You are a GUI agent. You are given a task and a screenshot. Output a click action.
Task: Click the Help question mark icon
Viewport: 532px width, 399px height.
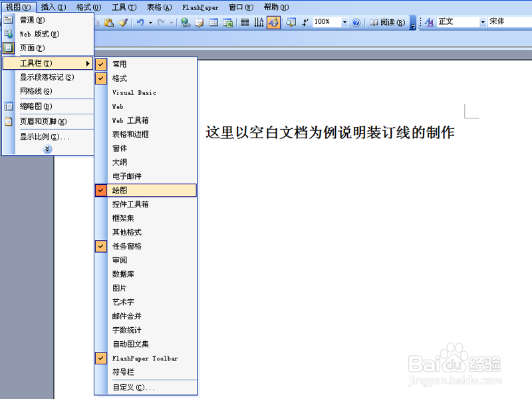(x=356, y=21)
